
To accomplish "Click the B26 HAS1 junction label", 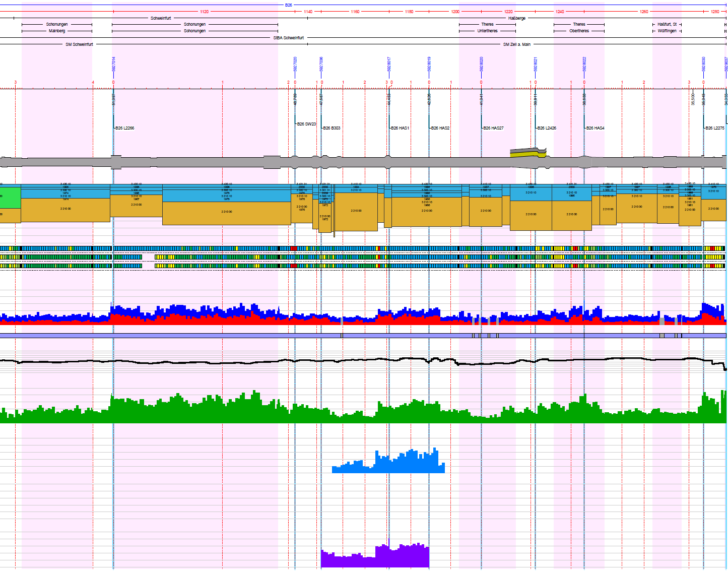I will 400,128.
